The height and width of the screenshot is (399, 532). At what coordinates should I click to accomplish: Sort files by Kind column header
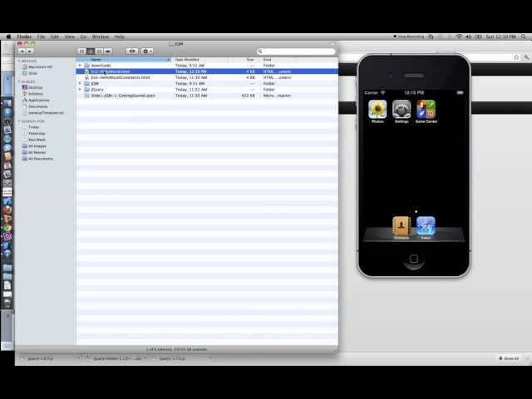pyautogui.click(x=278, y=59)
